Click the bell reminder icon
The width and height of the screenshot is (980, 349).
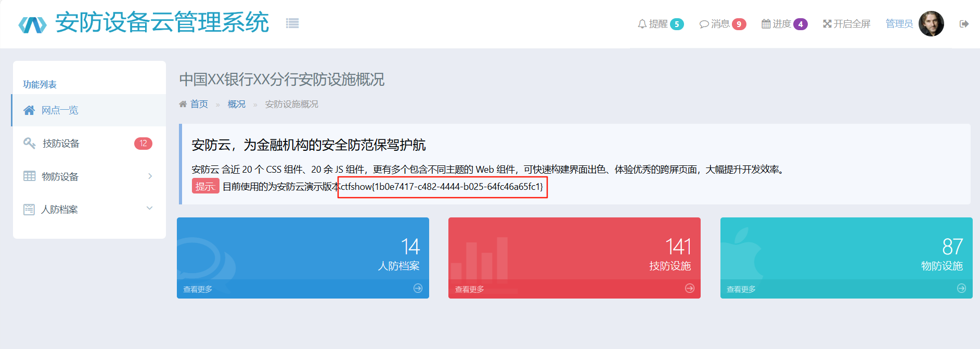[642, 24]
